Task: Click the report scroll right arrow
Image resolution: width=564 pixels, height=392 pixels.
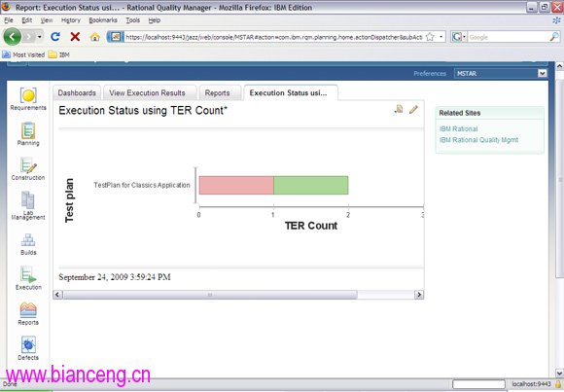Action: click(419, 295)
